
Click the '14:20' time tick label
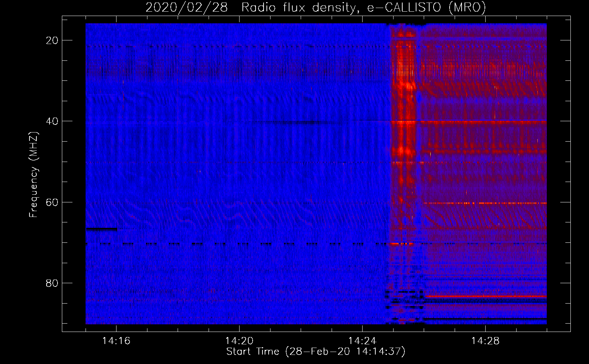239,341
